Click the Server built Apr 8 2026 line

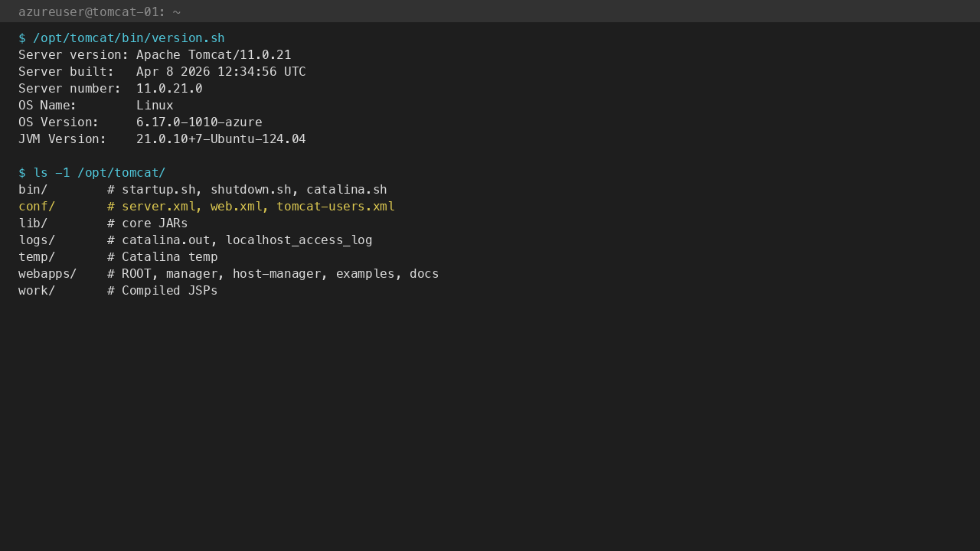pyautogui.click(x=162, y=72)
